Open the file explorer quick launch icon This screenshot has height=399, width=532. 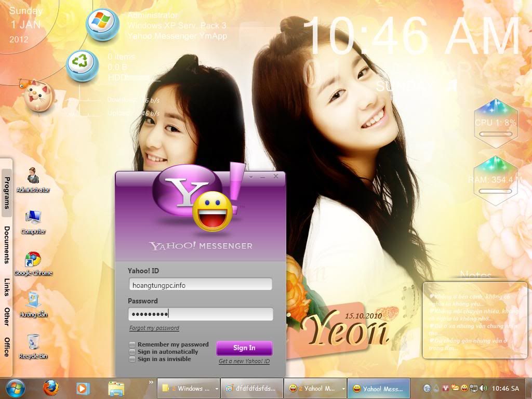coord(116,388)
